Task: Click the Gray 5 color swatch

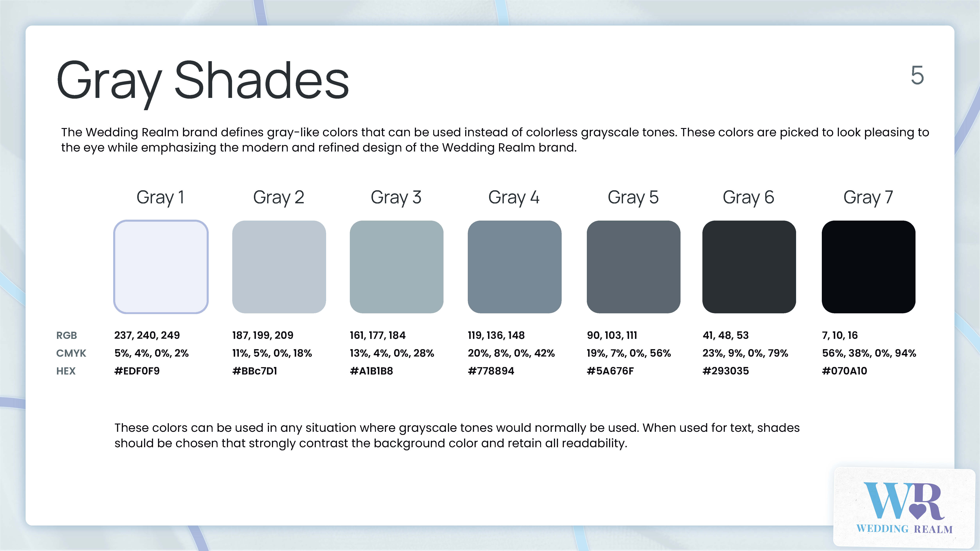Action: [633, 267]
